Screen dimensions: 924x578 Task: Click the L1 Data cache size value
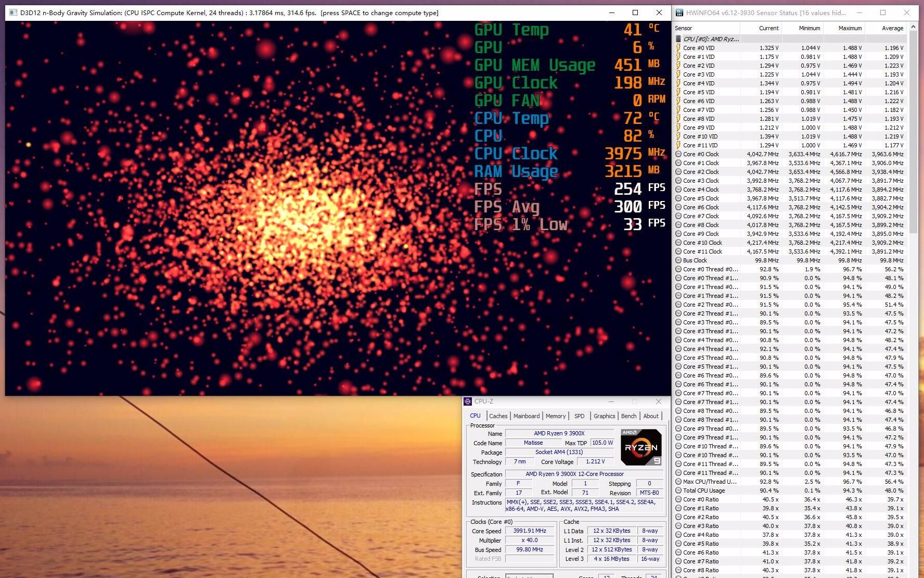[x=612, y=531]
